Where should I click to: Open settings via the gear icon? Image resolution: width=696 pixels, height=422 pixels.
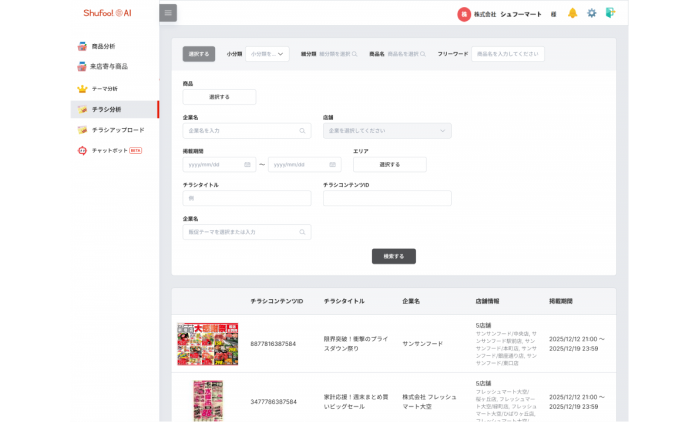coord(591,13)
